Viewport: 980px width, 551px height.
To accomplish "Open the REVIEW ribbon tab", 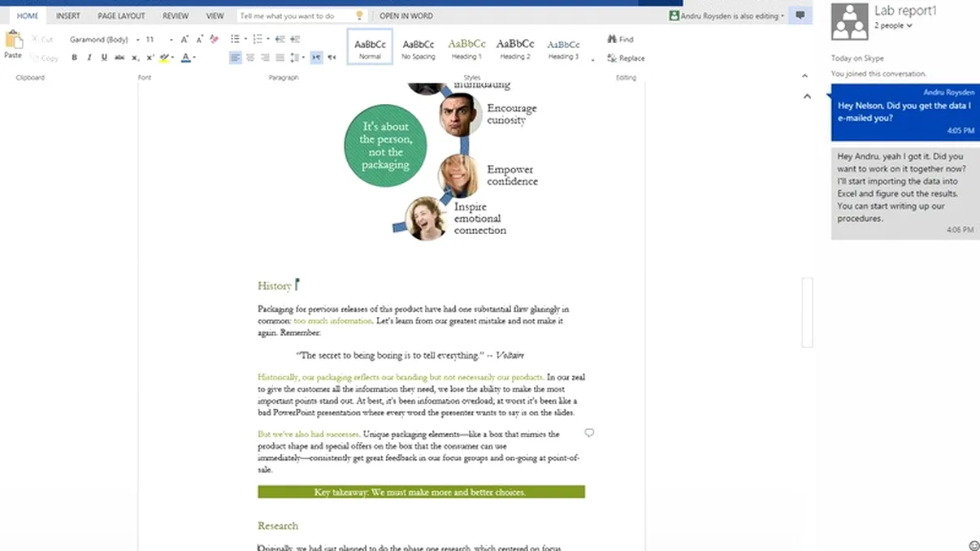I will (175, 15).
